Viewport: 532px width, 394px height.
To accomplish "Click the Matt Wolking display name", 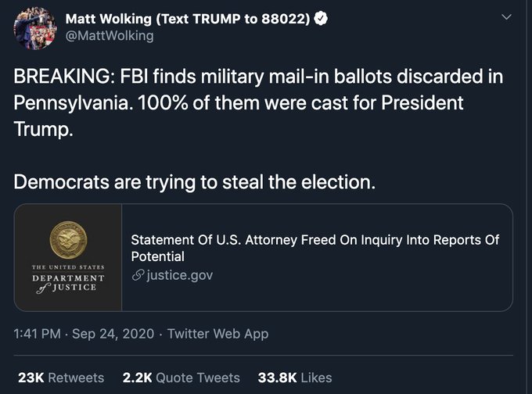I will [110, 19].
